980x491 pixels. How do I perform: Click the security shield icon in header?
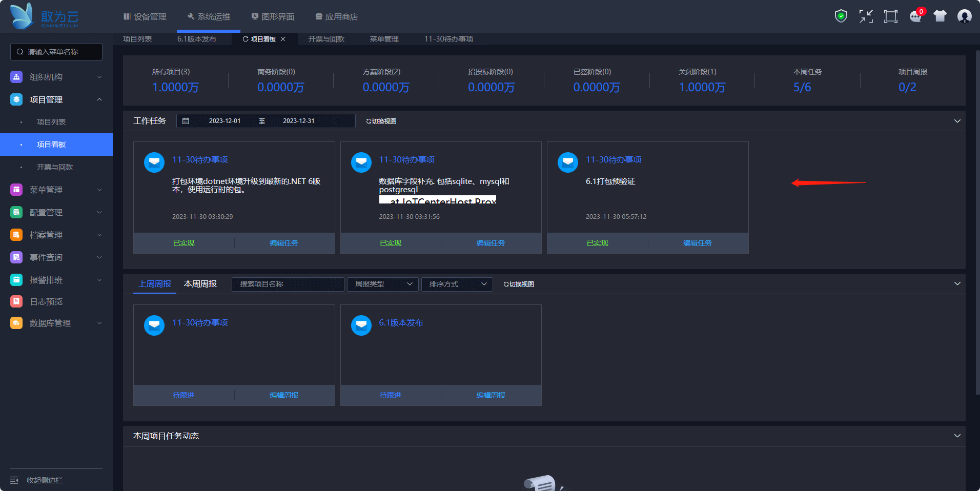click(x=841, y=16)
